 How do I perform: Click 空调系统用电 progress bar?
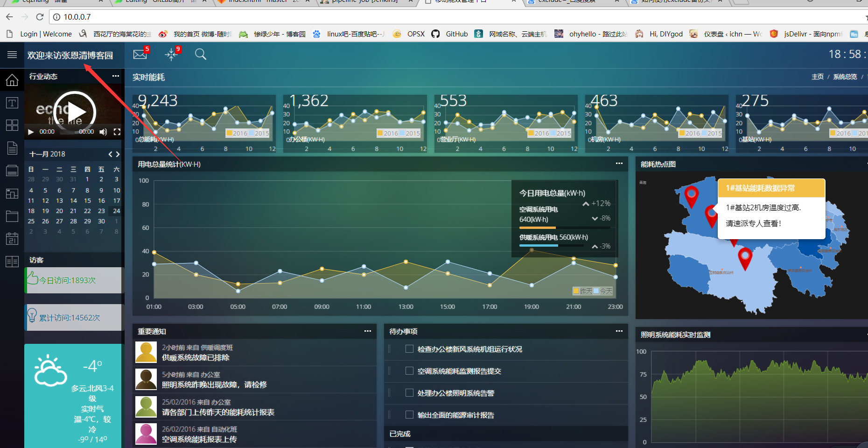tap(565, 228)
